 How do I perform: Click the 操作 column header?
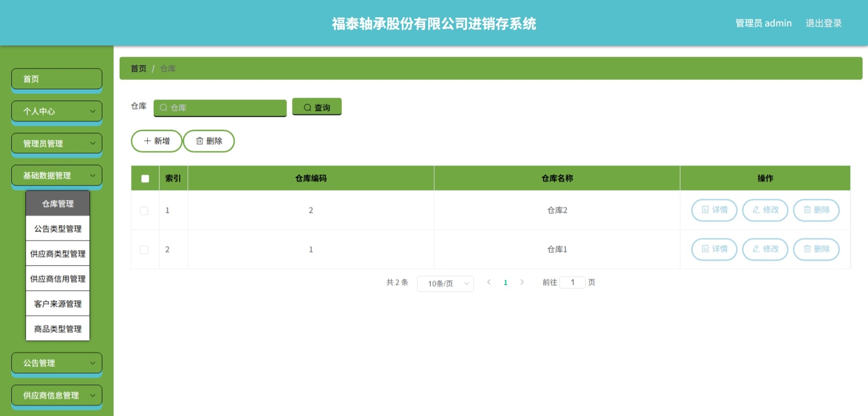point(765,178)
